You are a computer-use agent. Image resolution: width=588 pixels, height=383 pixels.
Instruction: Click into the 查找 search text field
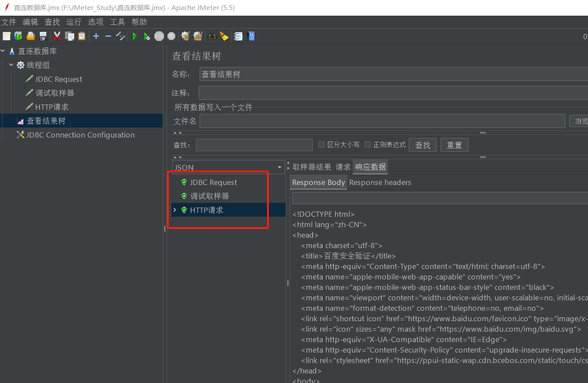[254, 145]
